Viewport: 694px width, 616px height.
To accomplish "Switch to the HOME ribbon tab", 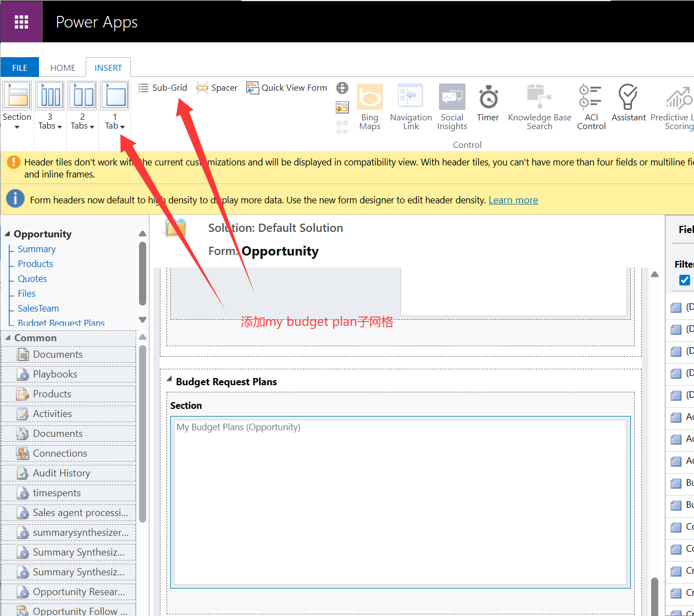I will [x=63, y=68].
